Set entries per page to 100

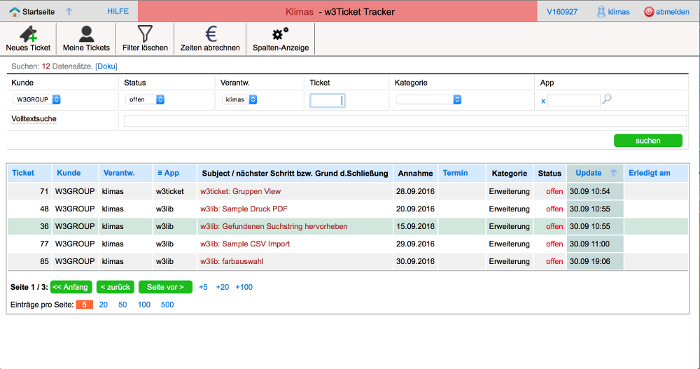(x=144, y=305)
